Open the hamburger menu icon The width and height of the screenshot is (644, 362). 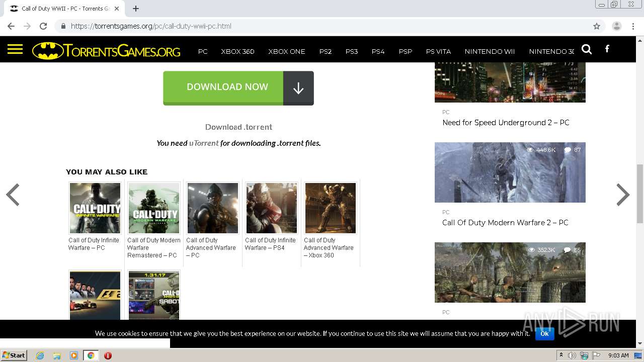click(15, 49)
